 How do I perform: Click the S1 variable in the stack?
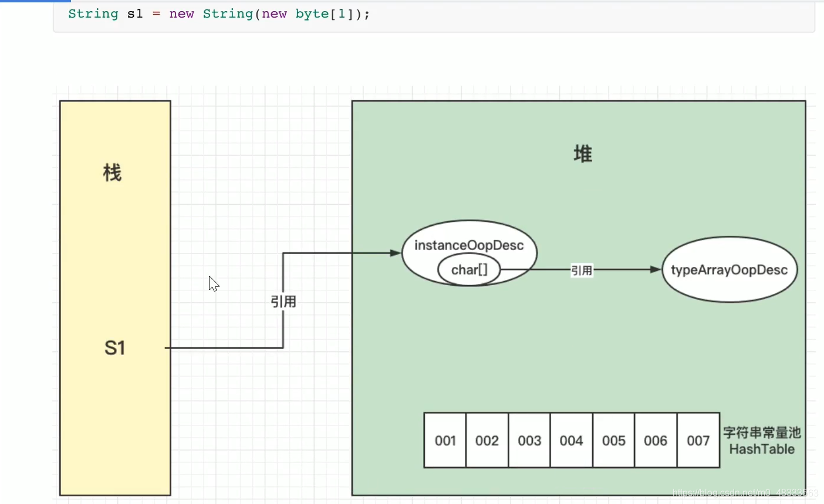tap(115, 348)
